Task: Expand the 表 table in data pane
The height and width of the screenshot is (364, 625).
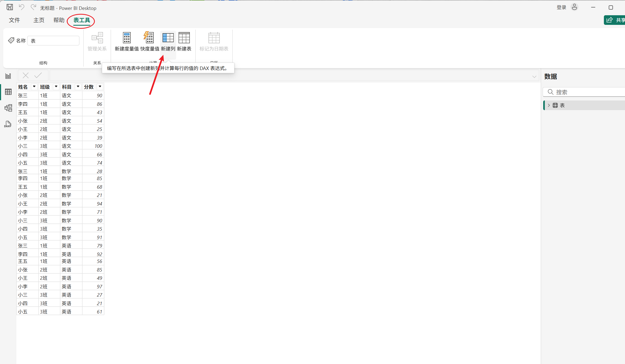Action: point(549,105)
